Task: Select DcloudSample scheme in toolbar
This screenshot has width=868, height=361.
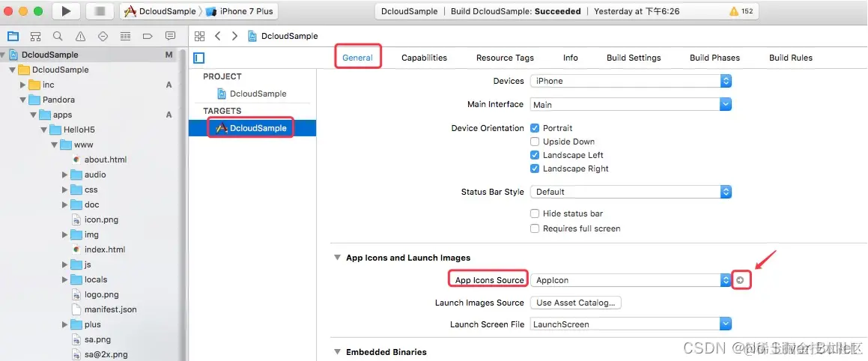Action: pos(160,11)
